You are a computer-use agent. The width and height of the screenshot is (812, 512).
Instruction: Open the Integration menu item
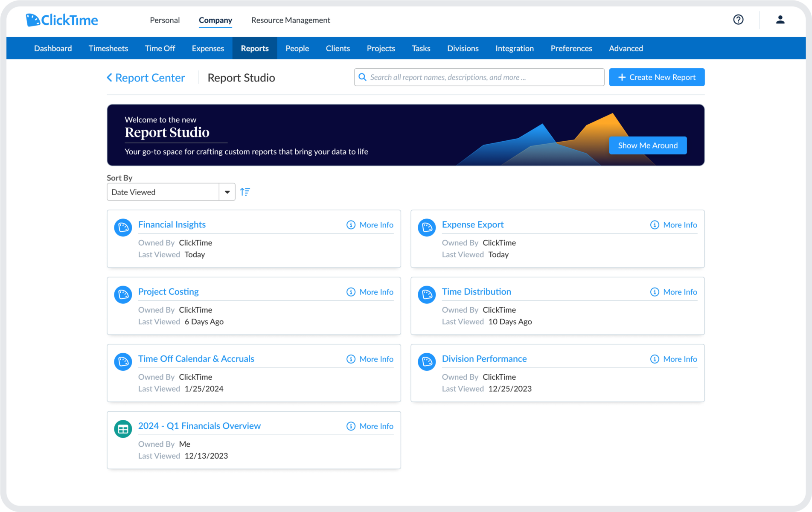(x=515, y=48)
